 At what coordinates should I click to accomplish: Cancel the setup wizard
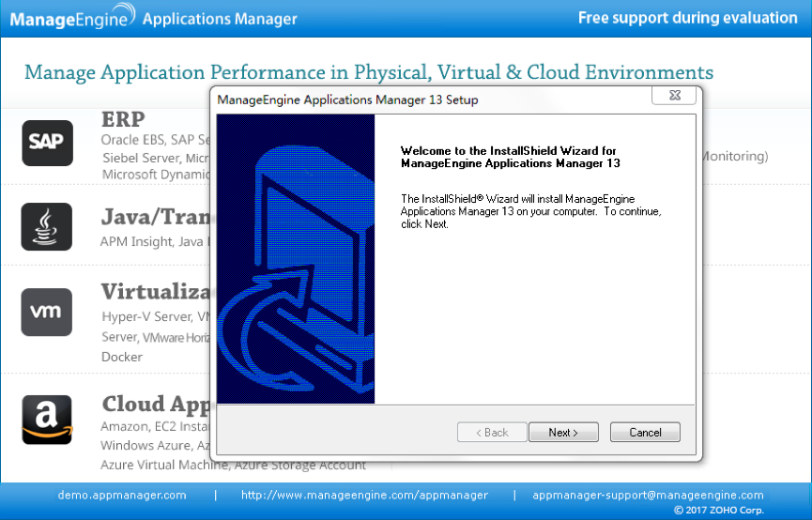(645, 433)
